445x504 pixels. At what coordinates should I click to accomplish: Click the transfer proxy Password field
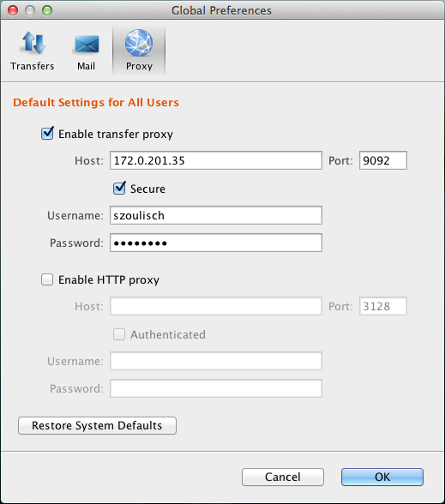(x=216, y=243)
